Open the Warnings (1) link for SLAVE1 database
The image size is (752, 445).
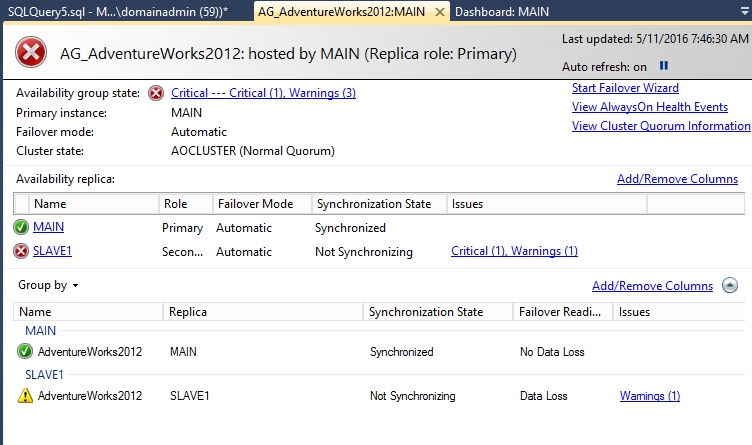(x=650, y=396)
